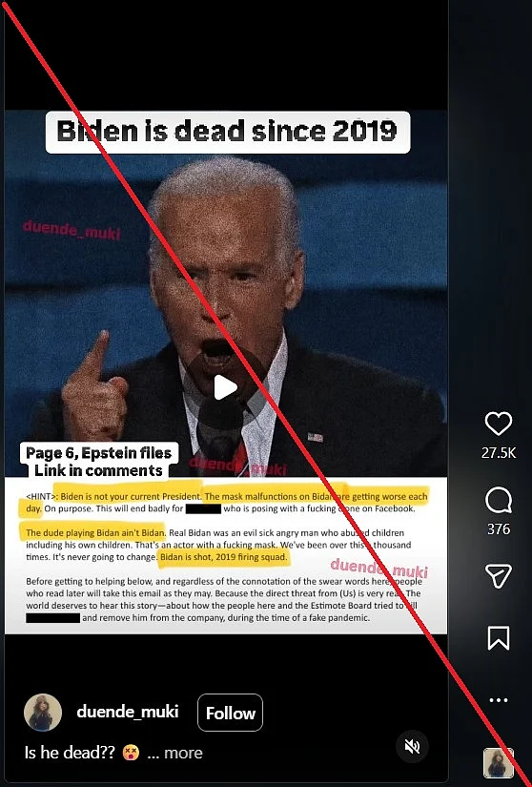
Task: Unmute the reel audio via the speaker icon
Action: 412,746
